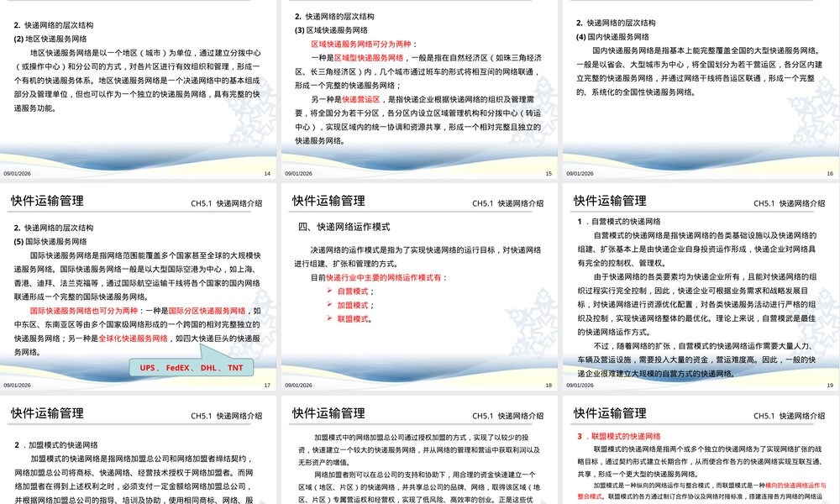Click date 09/01/2026 on slide 16

click(580, 174)
